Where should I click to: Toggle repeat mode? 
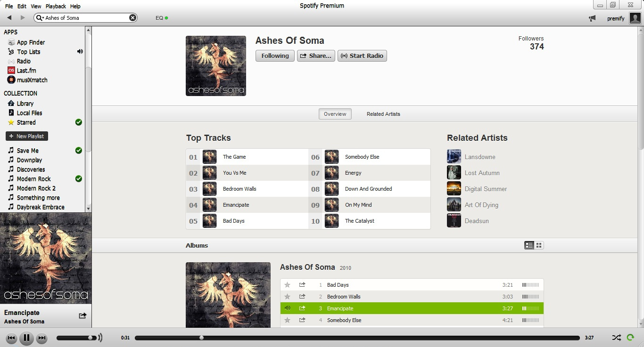630,338
